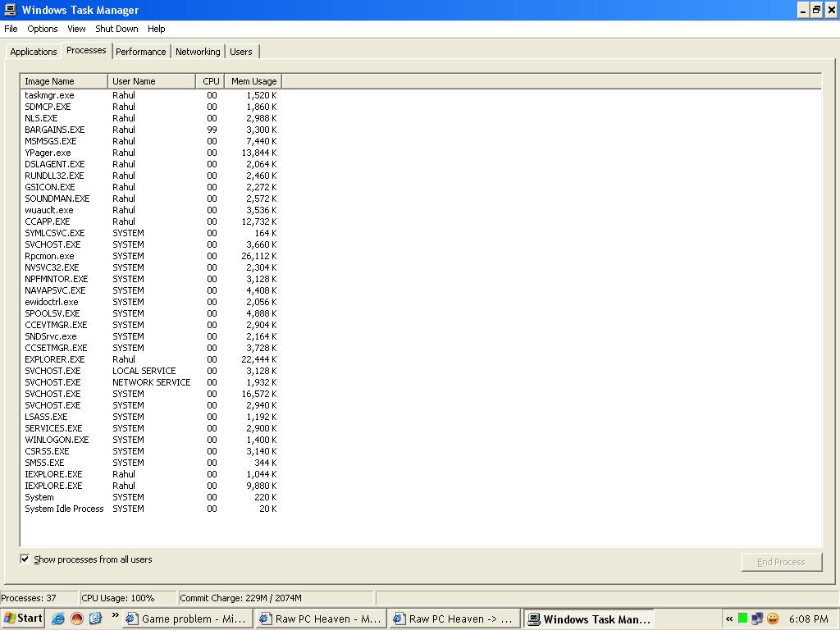Viewport: 840px width, 630px height.
Task: Select the EXPLORER.EXE process
Action: click(151, 359)
